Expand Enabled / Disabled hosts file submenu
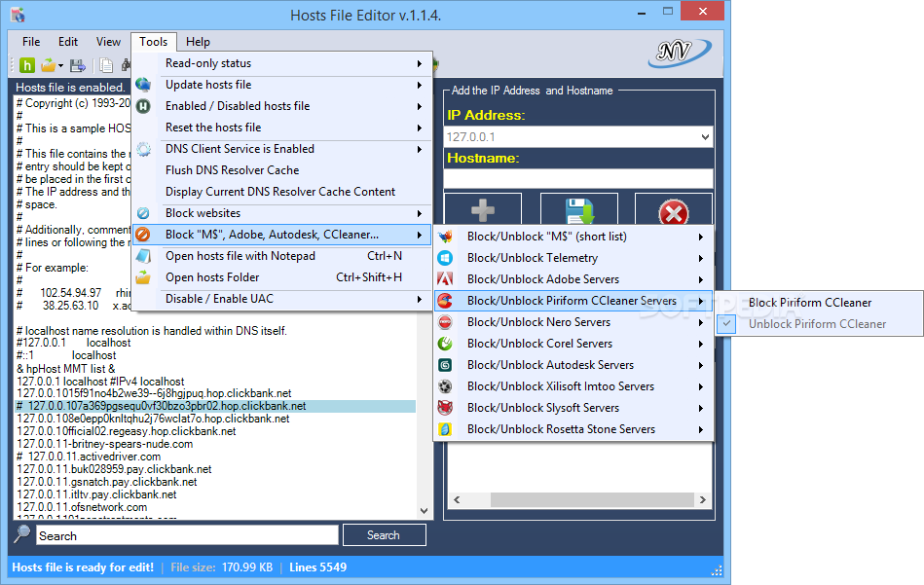Screen dimensions: 924x585 click(x=419, y=107)
